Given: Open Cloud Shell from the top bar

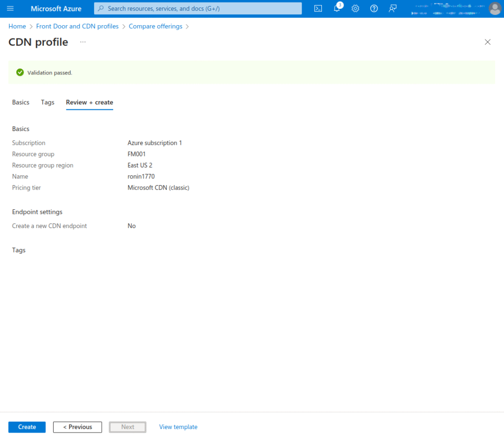Looking at the screenshot, I should pyautogui.click(x=318, y=9).
